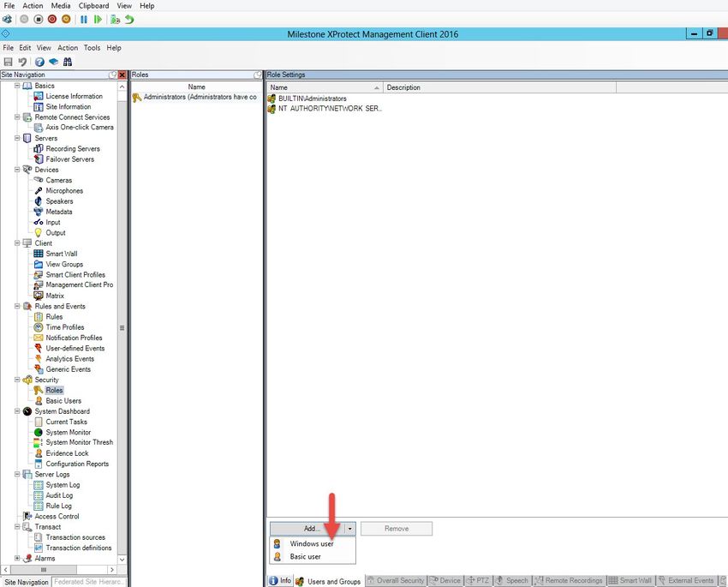Click the Site Navigation horizontal scroll-right arrow
Screen dimensions: 728x587
coord(112,569)
